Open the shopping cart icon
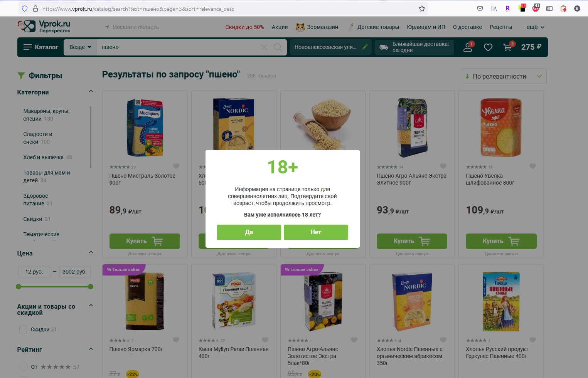This screenshot has width=588, height=378. point(508,47)
